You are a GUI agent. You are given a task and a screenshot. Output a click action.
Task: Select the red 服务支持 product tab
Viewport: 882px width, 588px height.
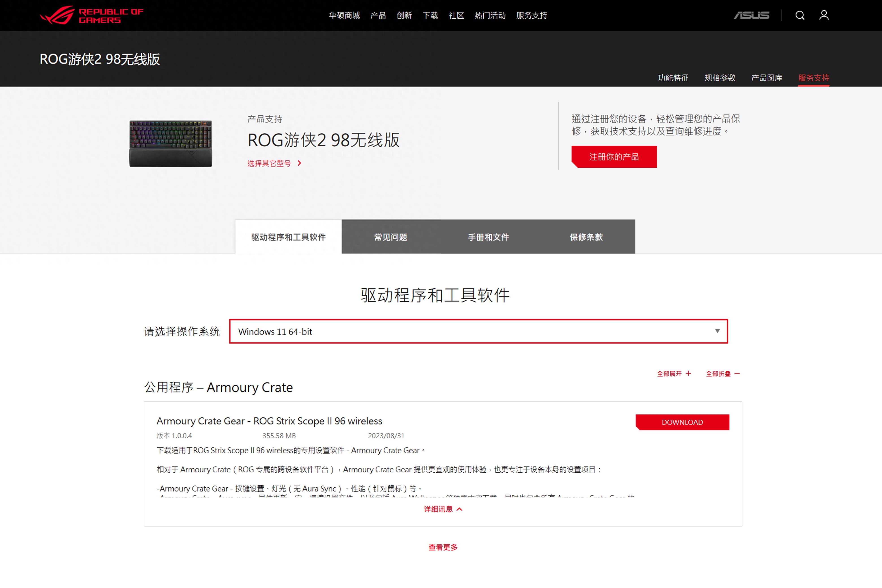pos(814,78)
